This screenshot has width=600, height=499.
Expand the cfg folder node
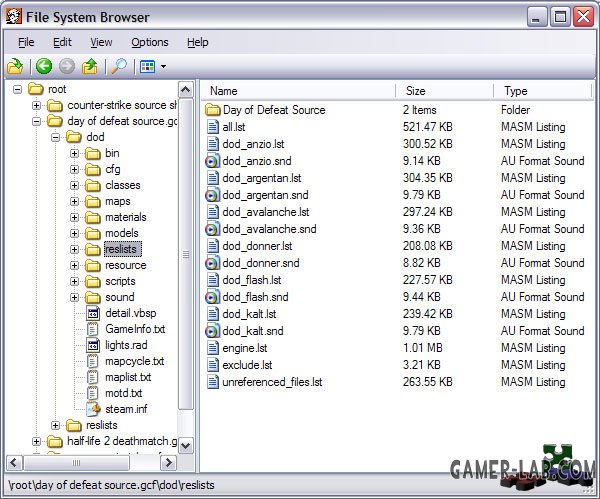[75, 170]
